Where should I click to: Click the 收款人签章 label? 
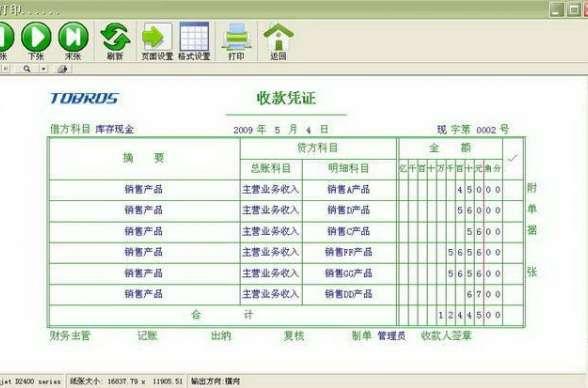[446, 336]
